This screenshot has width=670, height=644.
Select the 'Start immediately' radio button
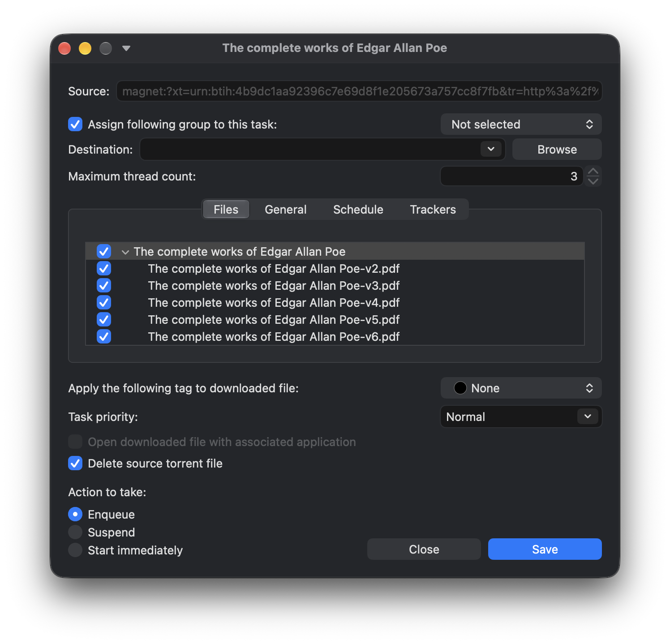(75, 550)
